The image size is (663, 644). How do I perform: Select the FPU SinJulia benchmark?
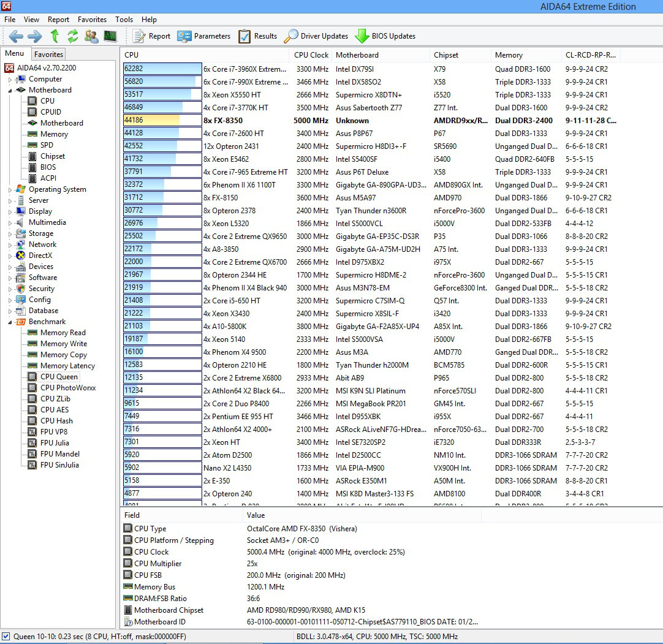coord(59,464)
